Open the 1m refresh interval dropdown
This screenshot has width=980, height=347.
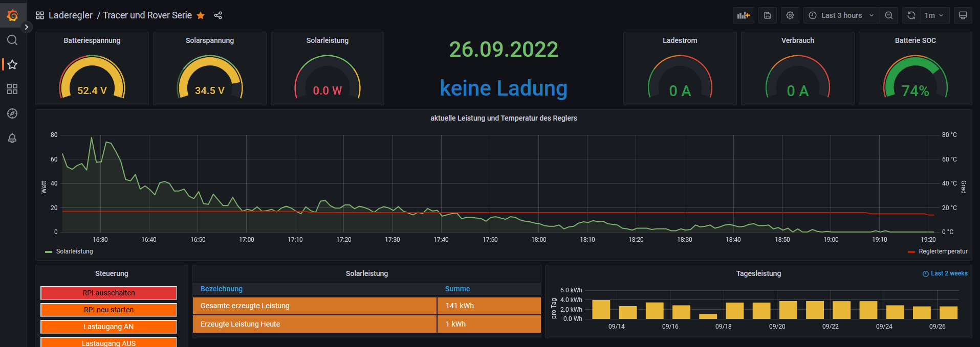934,15
